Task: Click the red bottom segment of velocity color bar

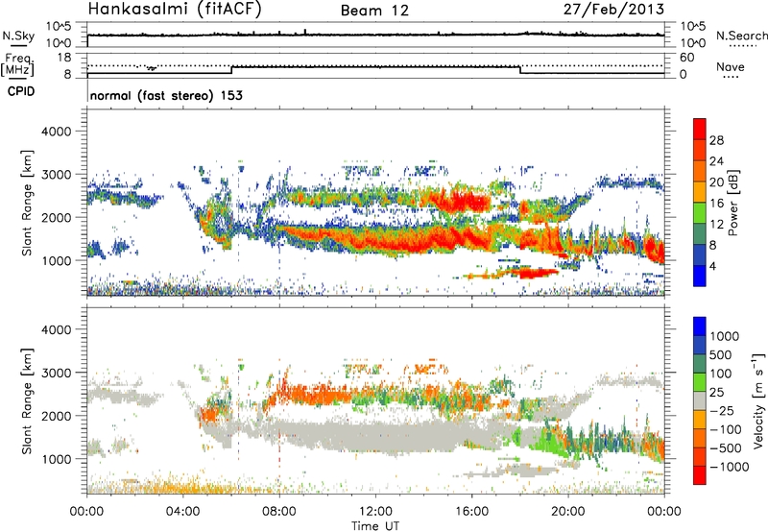Action: click(700, 475)
